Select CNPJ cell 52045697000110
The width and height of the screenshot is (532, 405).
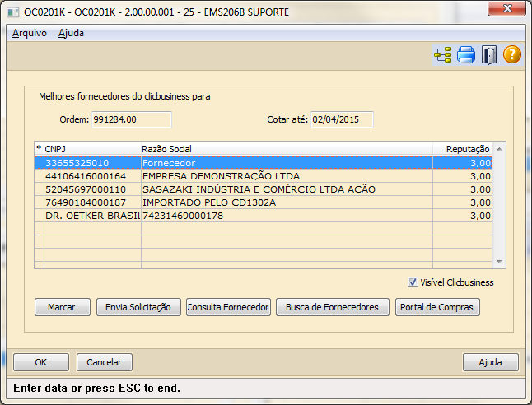tap(92, 189)
